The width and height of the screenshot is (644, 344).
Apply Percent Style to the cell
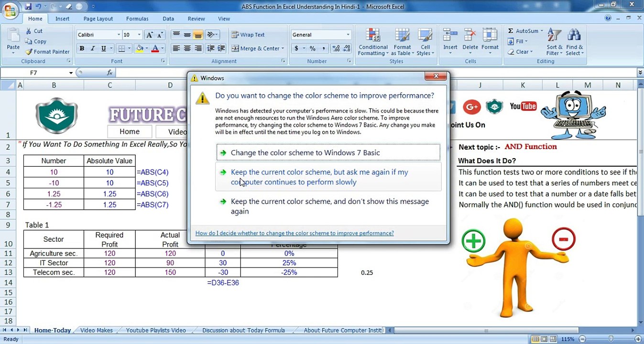pyautogui.click(x=313, y=49)
